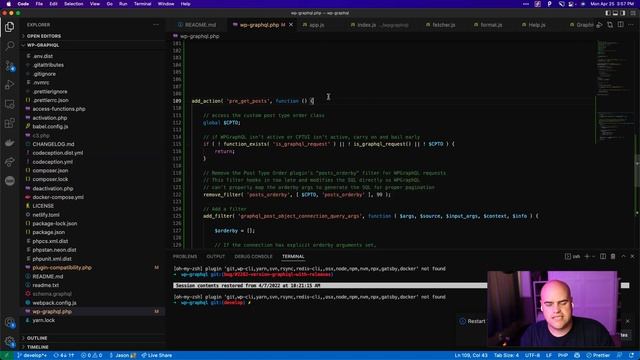Image resolution: width=640 pixels, height=360 pixels.
Task: Switch to the README.md editor tab
Action: pos(197,25)
